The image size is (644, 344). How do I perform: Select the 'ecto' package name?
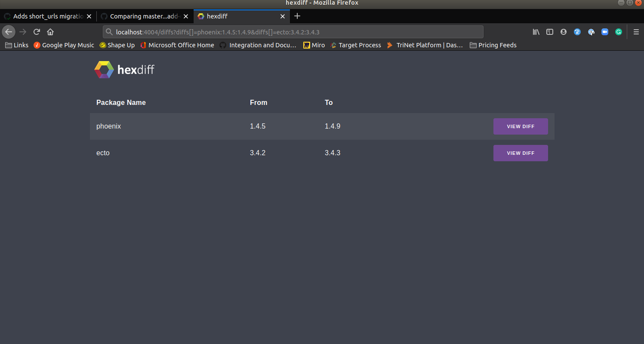[103, 153]
